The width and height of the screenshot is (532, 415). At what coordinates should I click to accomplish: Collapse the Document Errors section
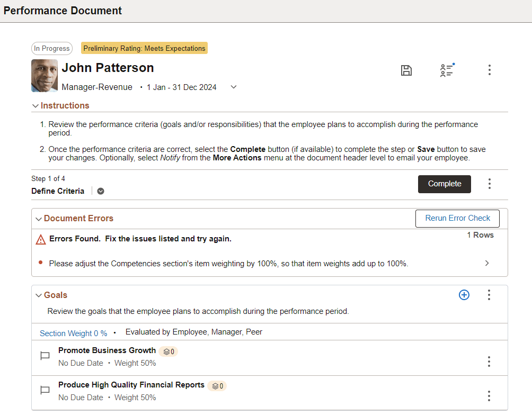point(38,218)
